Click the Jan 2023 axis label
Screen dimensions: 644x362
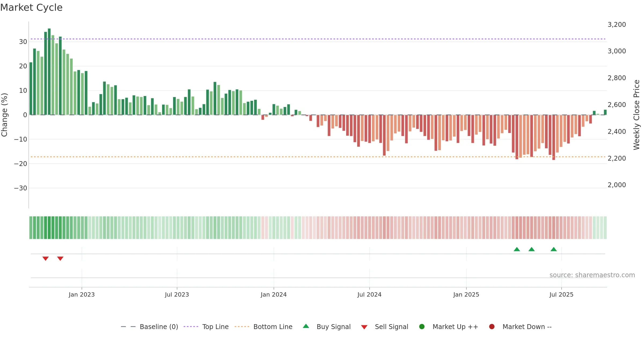82,294
